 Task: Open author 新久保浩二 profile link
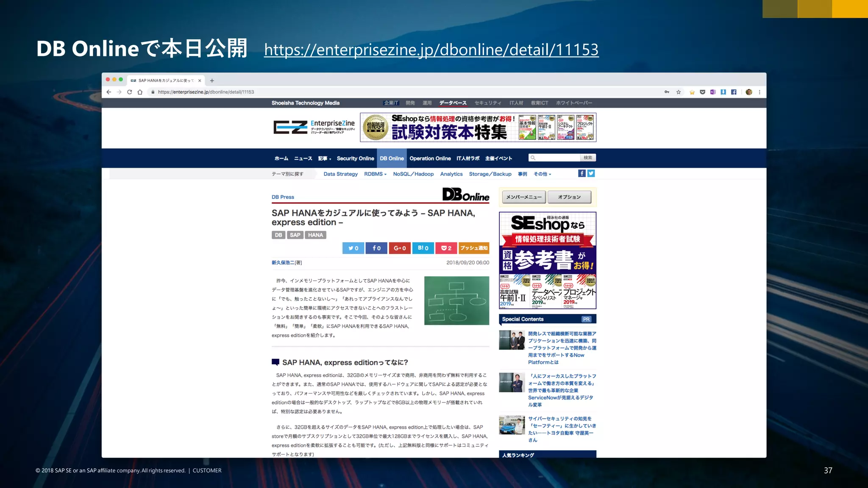point(283,263)
